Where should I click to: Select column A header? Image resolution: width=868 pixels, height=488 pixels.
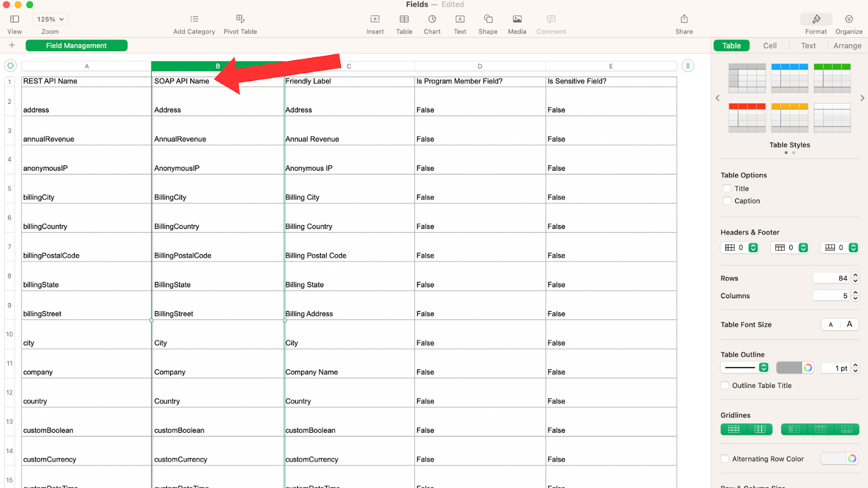point(86,66)
